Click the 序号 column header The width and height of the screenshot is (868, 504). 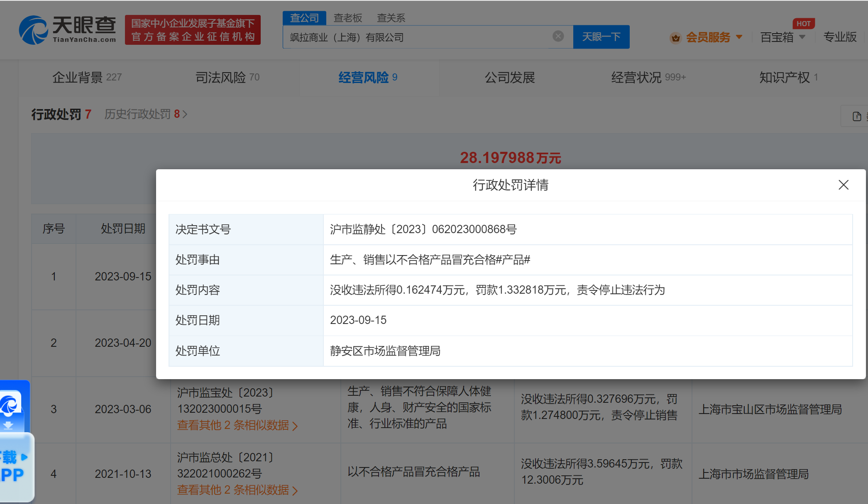coord(54,229)
